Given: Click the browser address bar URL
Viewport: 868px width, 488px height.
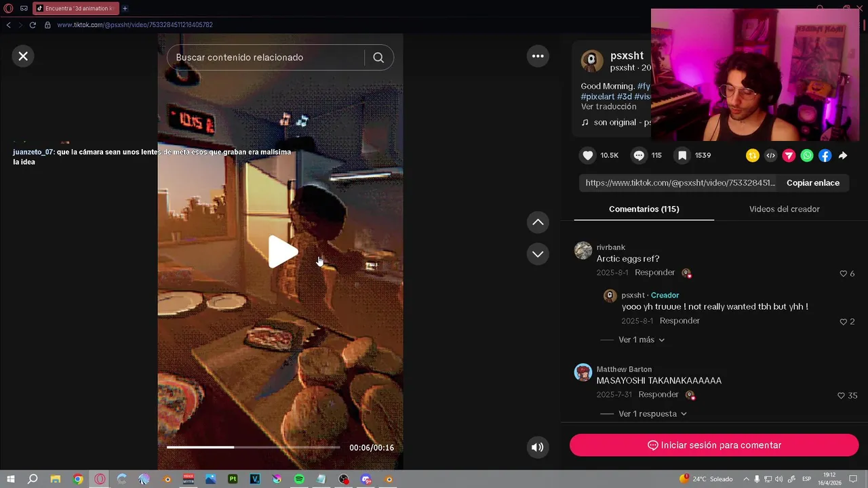Looking at the screenshot, I should pyautogui.click(x=135, y=25).
